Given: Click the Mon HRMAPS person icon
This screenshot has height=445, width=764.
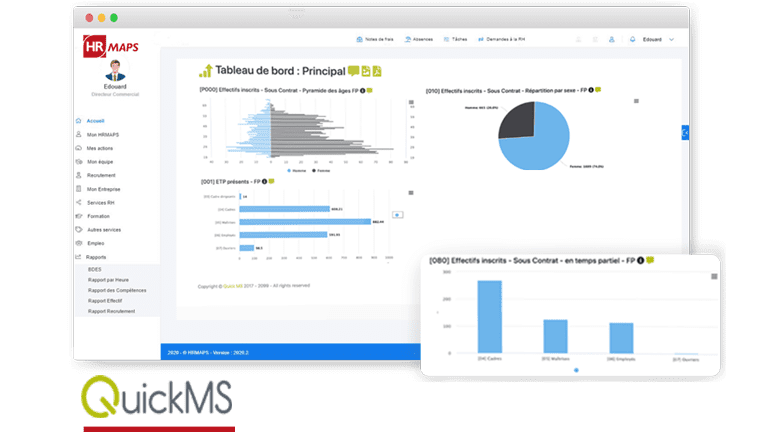Looking at the screenshot, I should point(78,134).
